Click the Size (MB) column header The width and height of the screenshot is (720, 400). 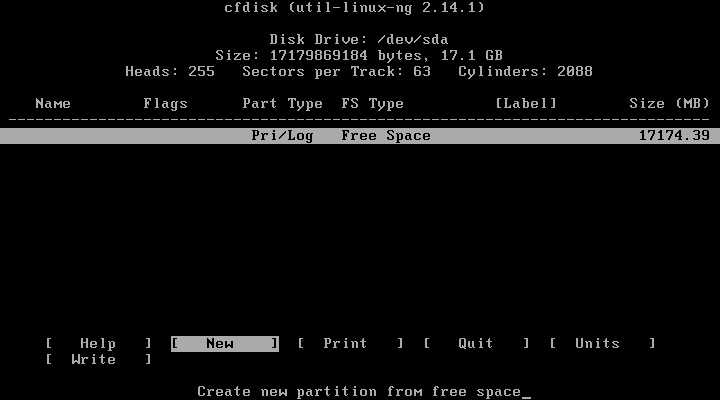pyautogui.click(x=669, y=104)
